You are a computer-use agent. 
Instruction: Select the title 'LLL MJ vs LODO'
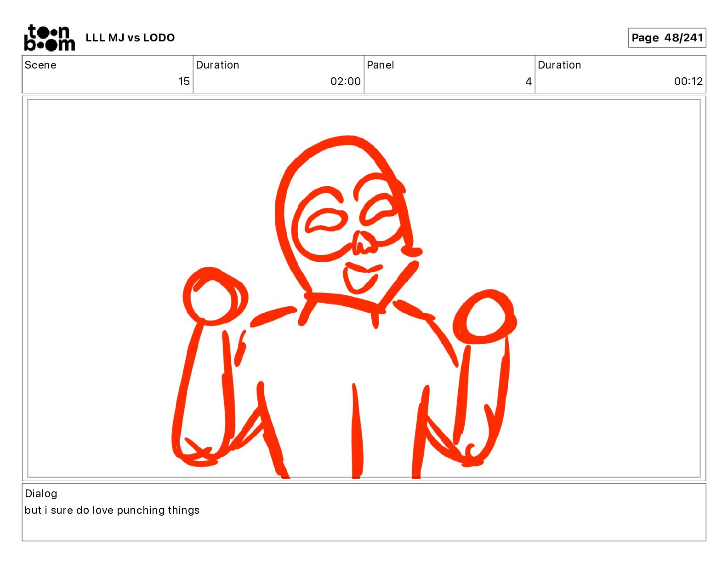(x=130, y=38)
